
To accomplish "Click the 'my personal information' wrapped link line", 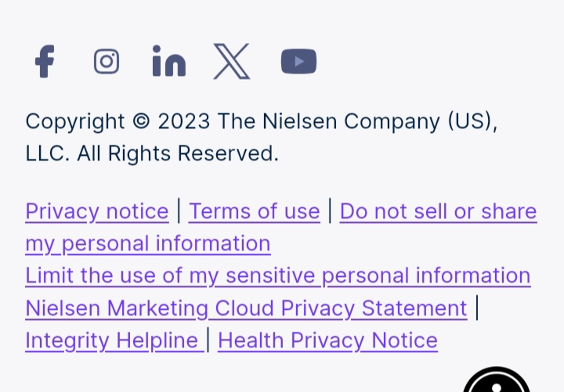I will (x=148, y=243).
